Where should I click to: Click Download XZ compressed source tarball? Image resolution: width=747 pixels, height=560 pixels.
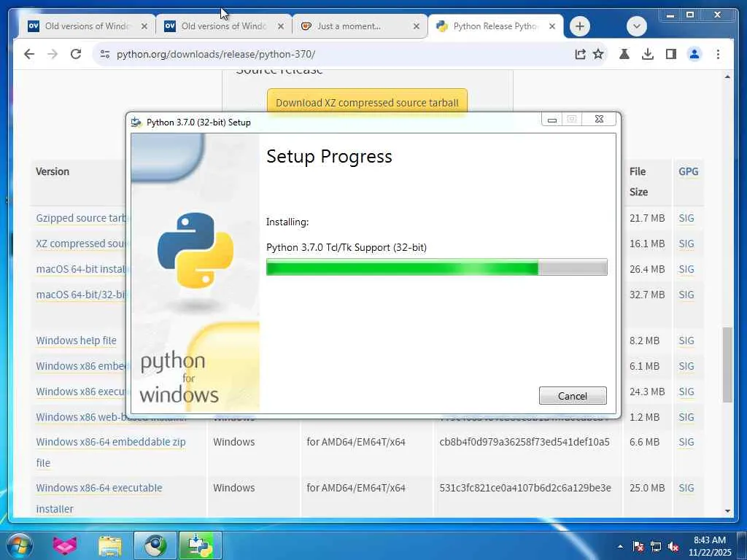tap(367, 102)
